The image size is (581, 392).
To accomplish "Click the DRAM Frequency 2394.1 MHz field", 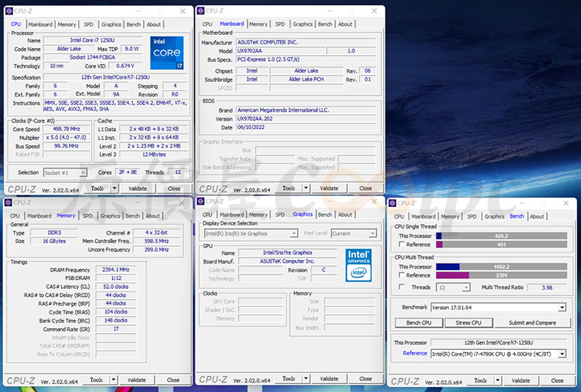I will 116,269.
